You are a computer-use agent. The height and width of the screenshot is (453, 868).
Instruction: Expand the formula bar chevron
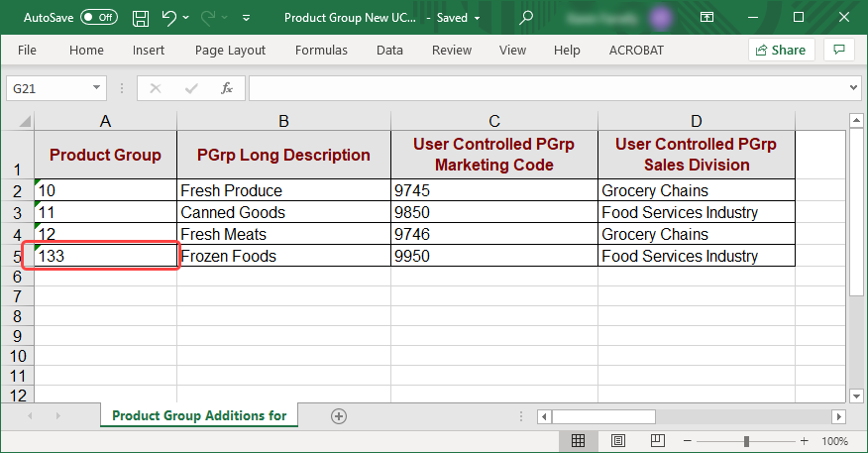(x=855, y=88)
